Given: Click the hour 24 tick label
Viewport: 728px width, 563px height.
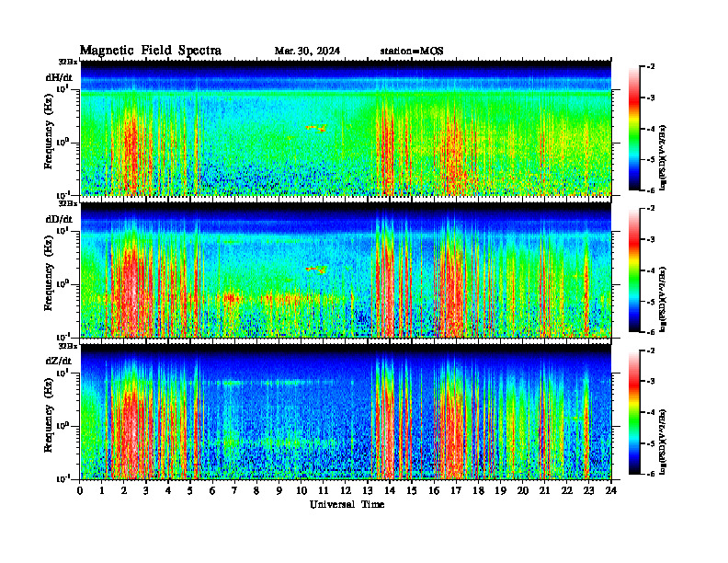Looking at the screenshot, I should [x=611, y=491].
